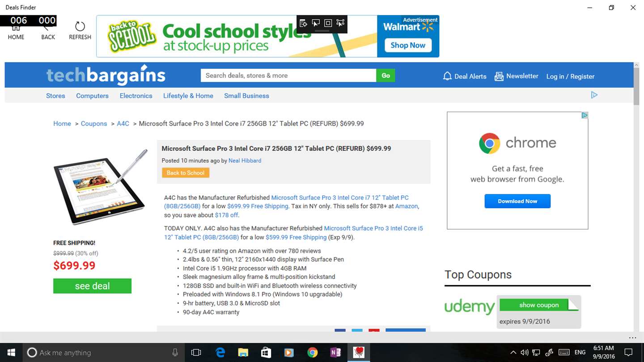This screenshot has width=644, height=362.
Task: Open author Neal Hibbard's profile link
Action: 245,160
